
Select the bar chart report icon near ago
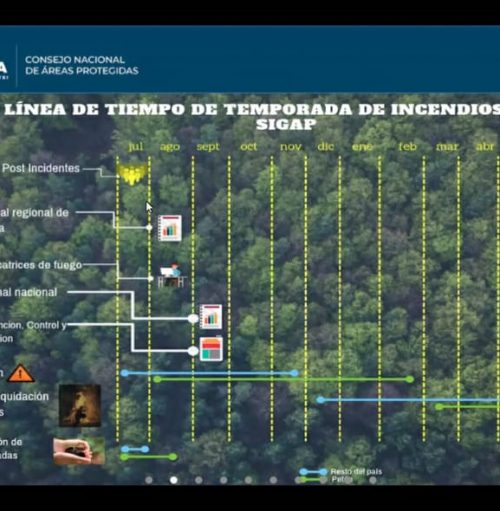170,228
